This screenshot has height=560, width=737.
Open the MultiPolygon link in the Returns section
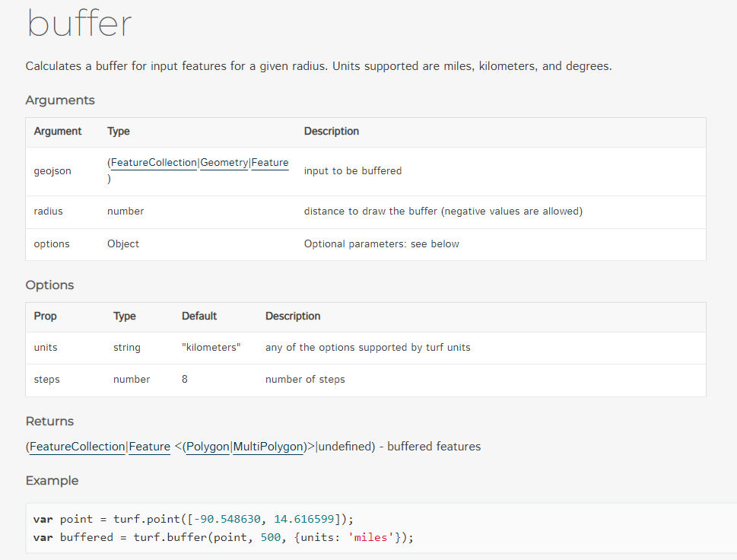[x=268, y=447]
